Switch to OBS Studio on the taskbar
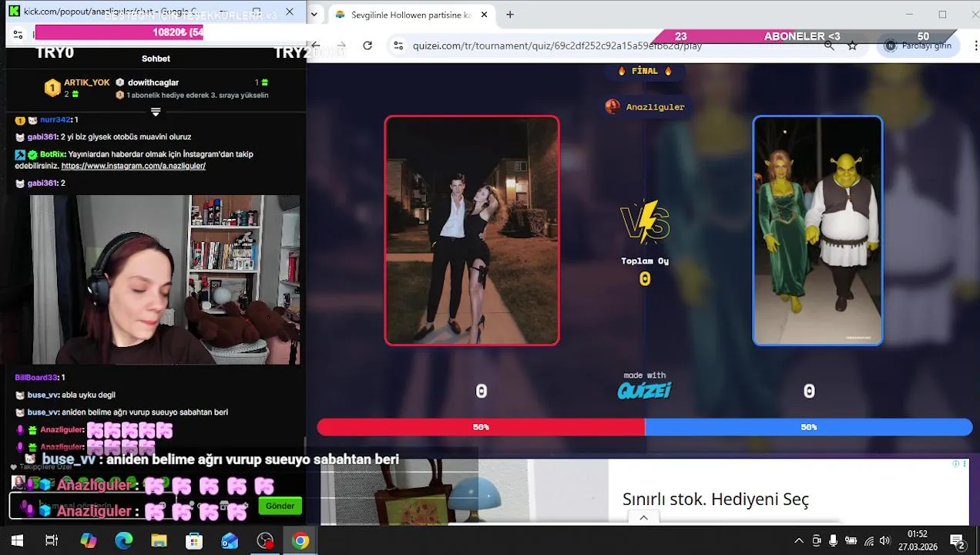 (265, 541)
